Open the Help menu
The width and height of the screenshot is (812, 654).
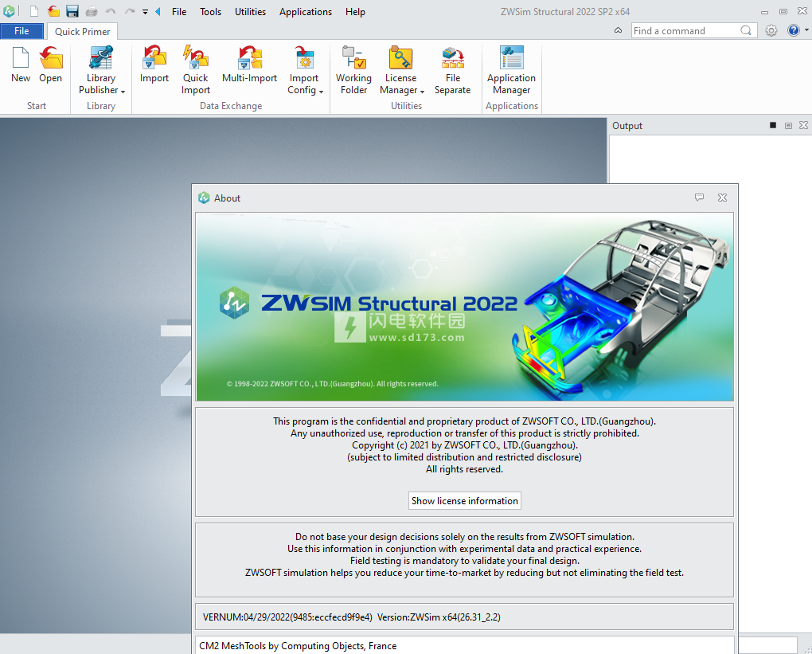click(x=355, y=11)
